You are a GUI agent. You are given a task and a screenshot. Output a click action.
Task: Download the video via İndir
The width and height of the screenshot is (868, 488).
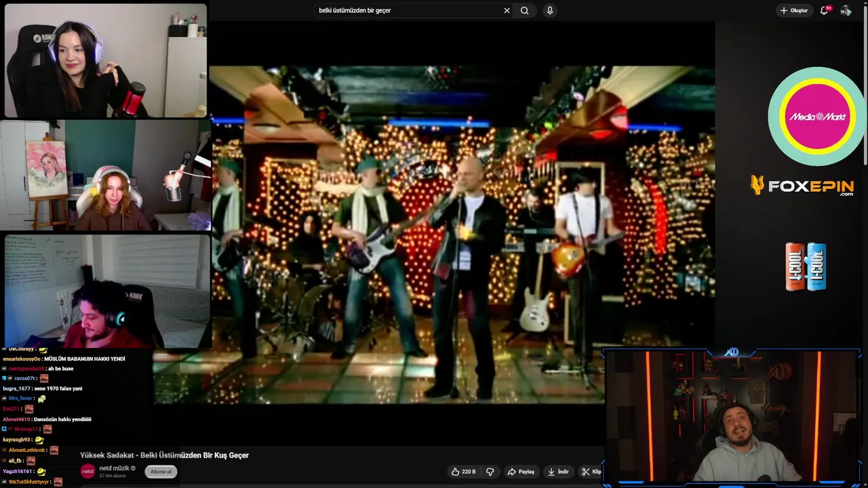558,472
